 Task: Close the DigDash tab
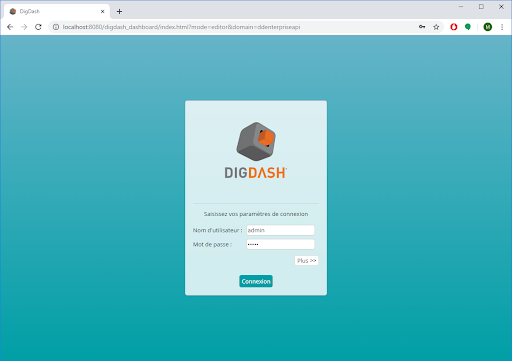102,11
